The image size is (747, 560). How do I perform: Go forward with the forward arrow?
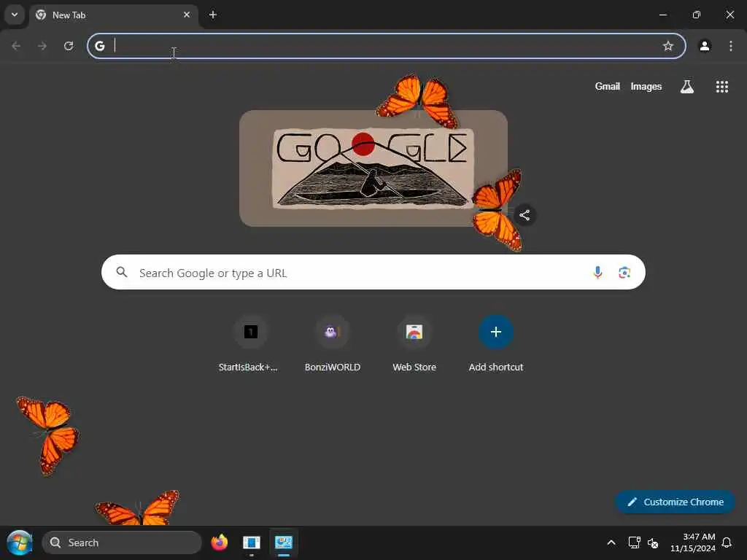[x=42, y=46]
